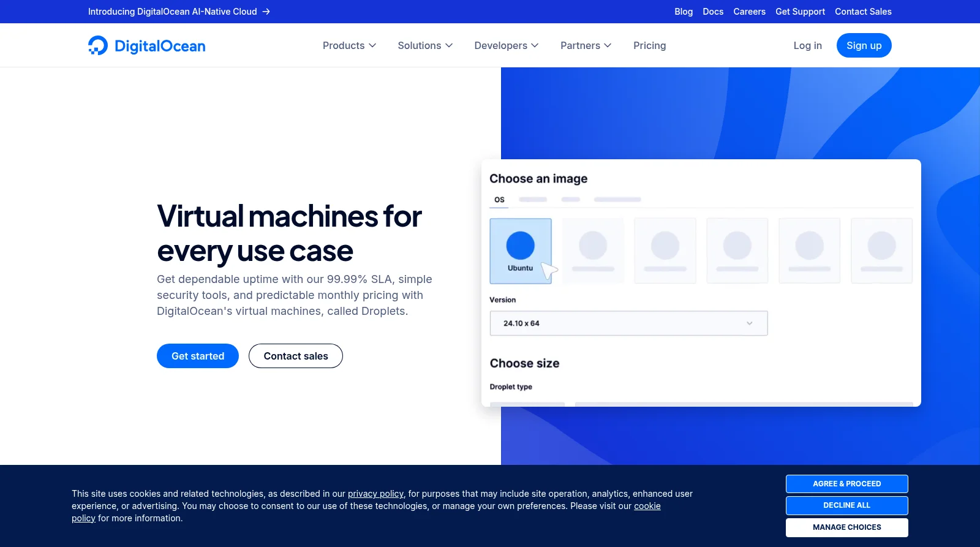Click DECLINE ALL cookie button
The height and width of the screenshot is (547, 980).
click(846, 505)
